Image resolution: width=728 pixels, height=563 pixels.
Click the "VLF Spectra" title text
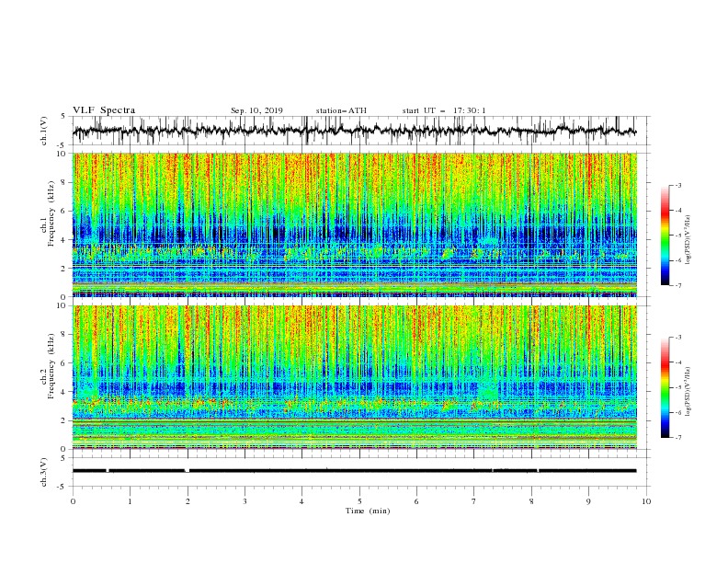pyautogui.click(x=104, y=110)
